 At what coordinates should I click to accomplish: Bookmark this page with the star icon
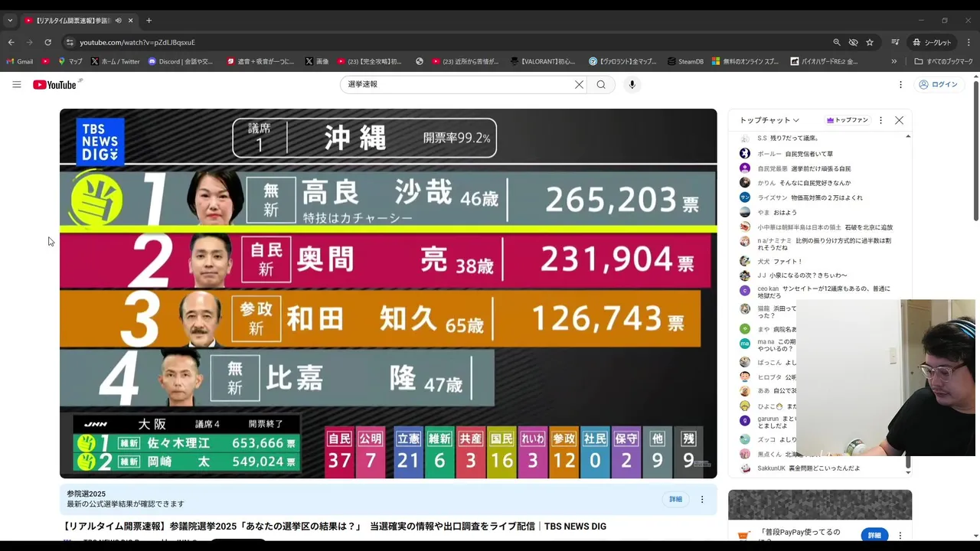(870, 42)
